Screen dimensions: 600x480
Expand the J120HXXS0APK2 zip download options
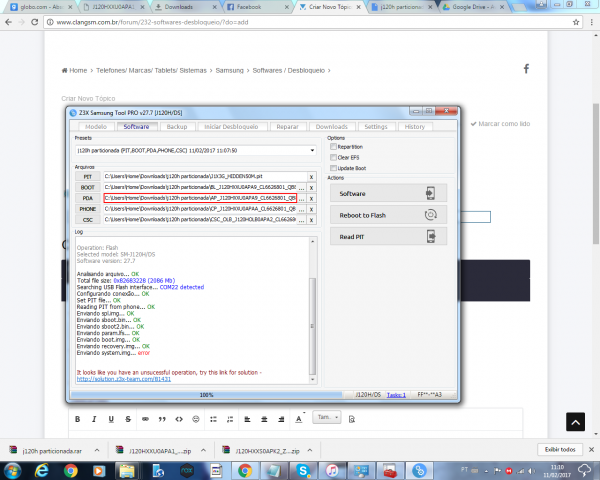click(x=310, y=451)
